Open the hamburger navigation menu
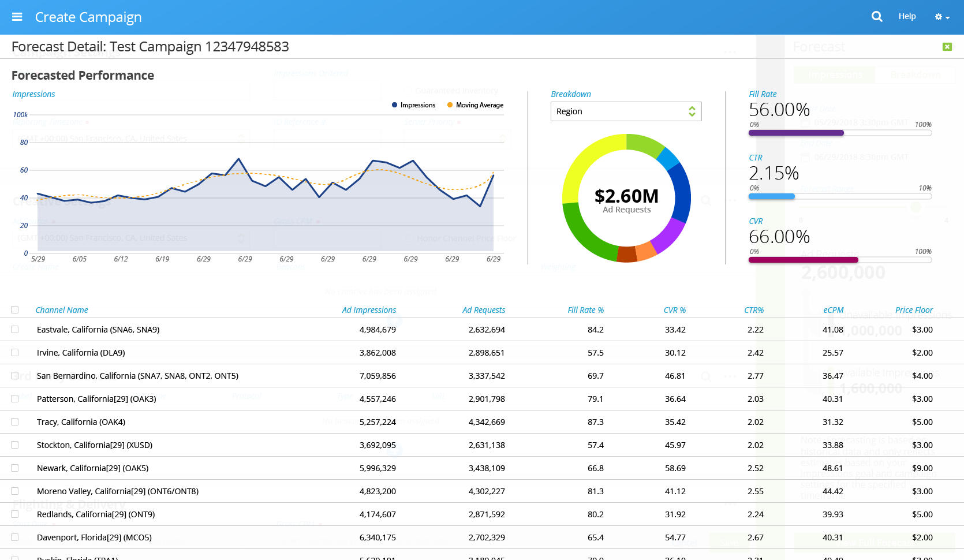 17,17
